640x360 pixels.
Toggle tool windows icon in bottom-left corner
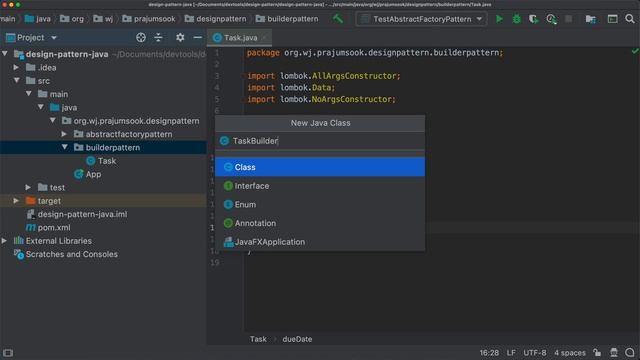pyautogui.click(x=8, y=353)
